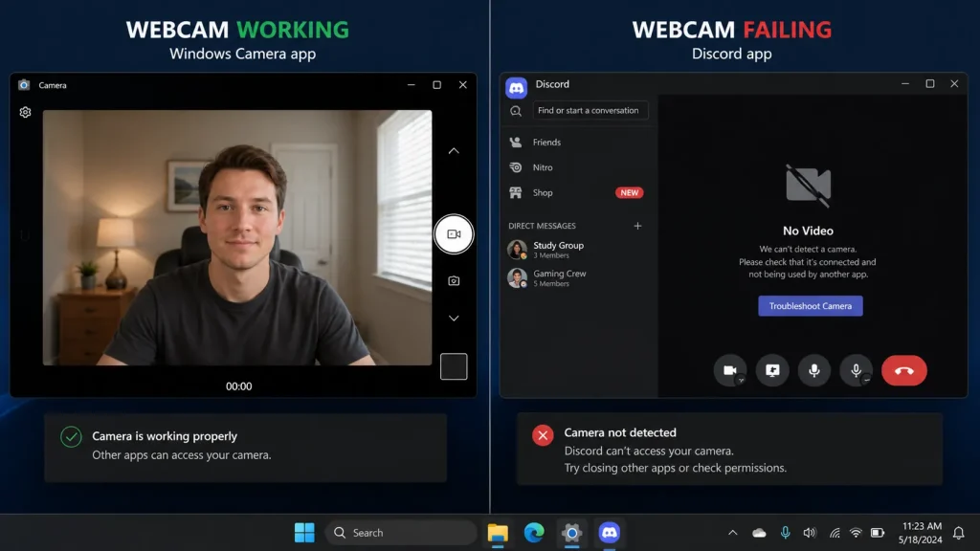980x551 pixels.
Task: Mute microphone in Discord call
Action: click(x=814, y=370)
